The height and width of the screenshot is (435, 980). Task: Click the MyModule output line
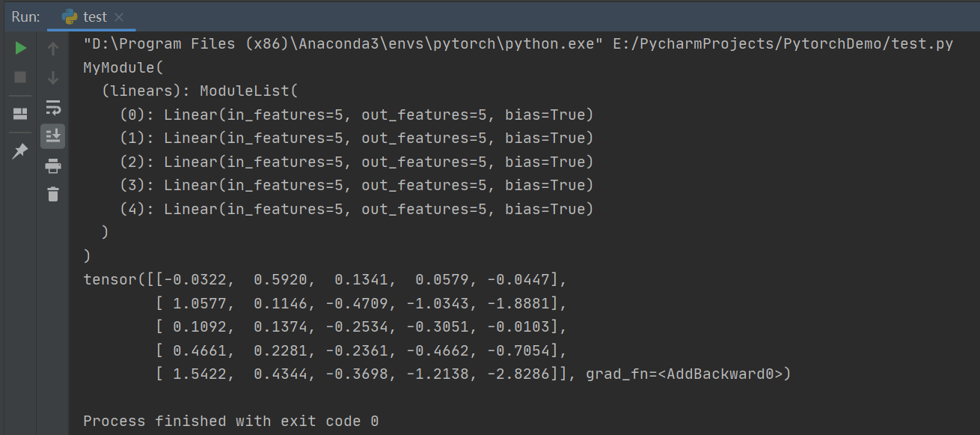click(x=122, y=67)
